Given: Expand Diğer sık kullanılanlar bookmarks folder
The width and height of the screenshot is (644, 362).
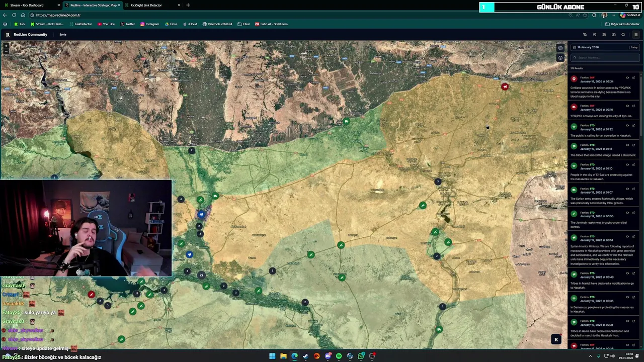Looking at the screenshot, I should coord(622,24).
